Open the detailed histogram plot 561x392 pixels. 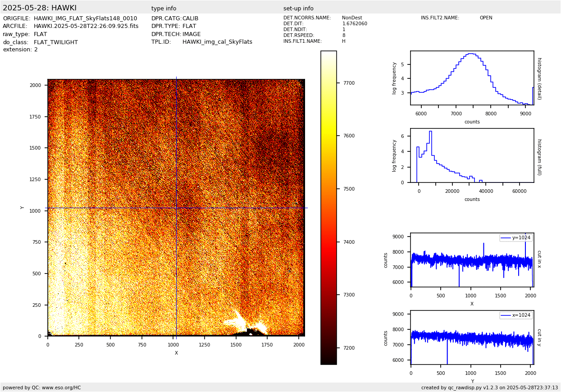coord(472,78)
